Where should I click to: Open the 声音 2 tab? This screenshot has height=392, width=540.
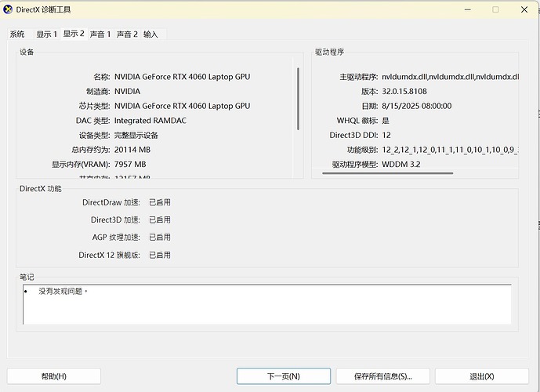click(x=127, y=34)
